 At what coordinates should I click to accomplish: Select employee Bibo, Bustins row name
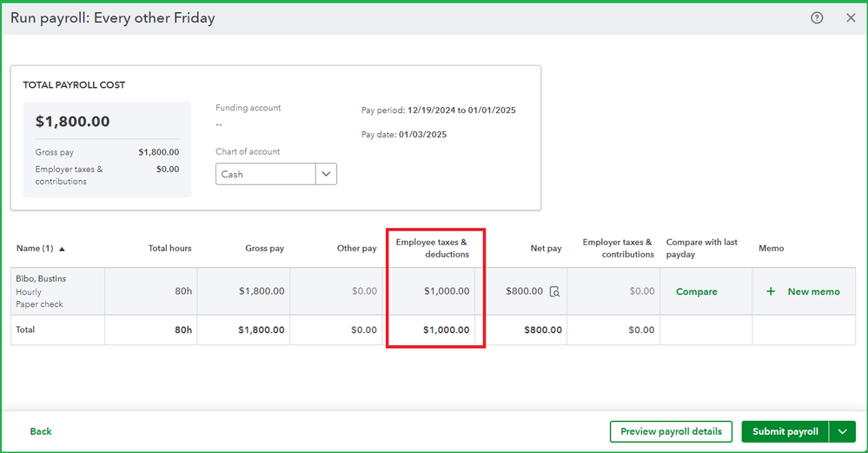(x=41, y=279)
